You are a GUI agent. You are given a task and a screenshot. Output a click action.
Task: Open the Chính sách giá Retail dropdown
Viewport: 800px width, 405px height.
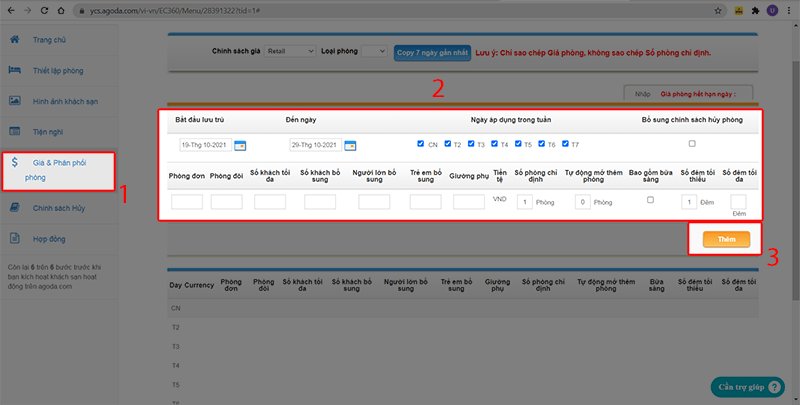(x=291, y=51)
